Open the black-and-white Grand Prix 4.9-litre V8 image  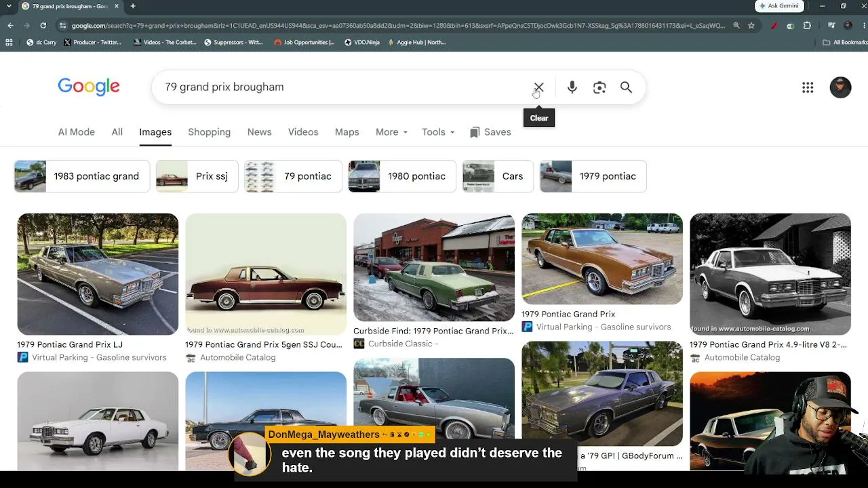coord(770,274)
